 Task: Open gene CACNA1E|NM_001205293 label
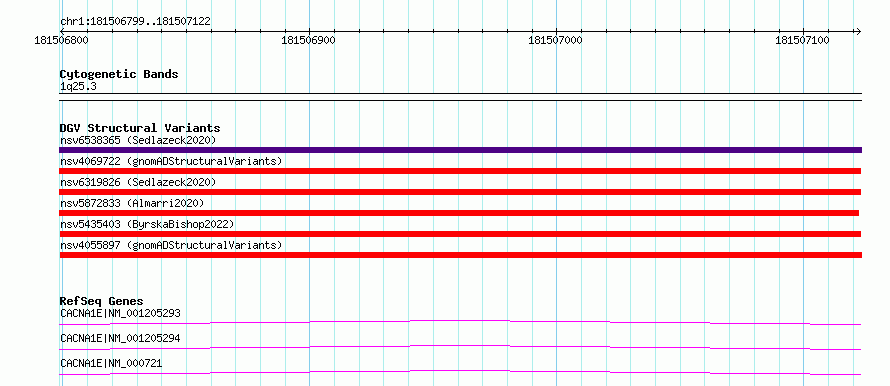point(120,313)
